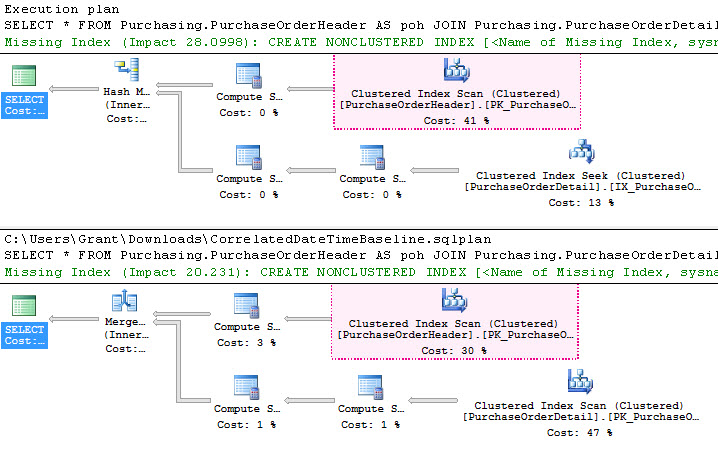Click top plan [PurchaseOrderHeader].[PK_PurchaseO… label
Image resolution: width=718 pixels, height=453 pixels.
pyautogui.click(x=457, y=105)
